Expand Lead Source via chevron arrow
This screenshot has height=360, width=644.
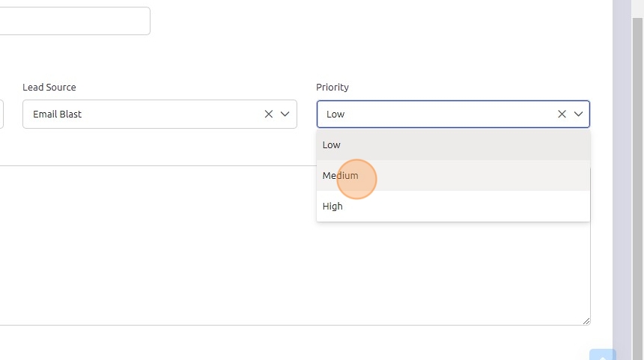pyautogui.click(x=285, y=115)
